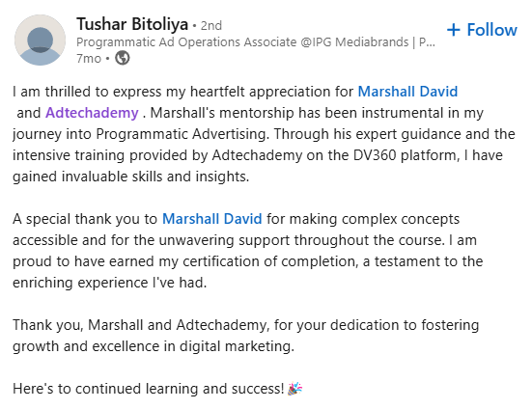Click the 'gained invaluable skills and insights' line
Image resolution: width=532 pixels, height=409 pixels.
click(x=131, y=177)
